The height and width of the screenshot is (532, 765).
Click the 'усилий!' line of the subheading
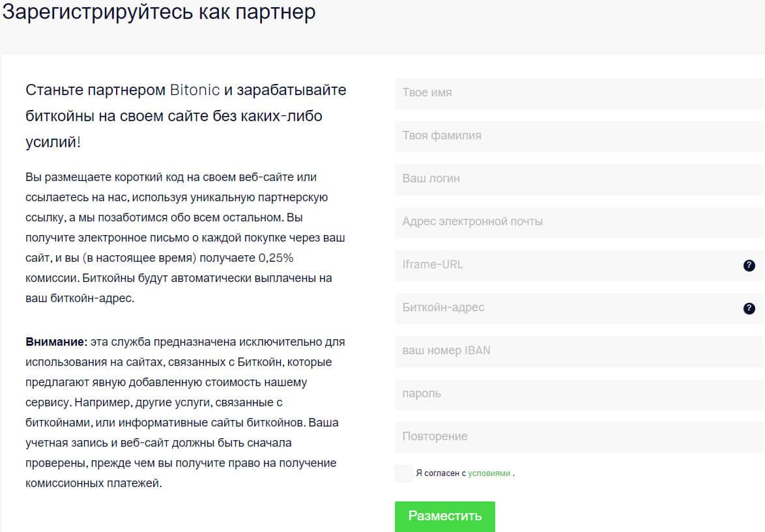pyautogui.click(x=53, y=142)
